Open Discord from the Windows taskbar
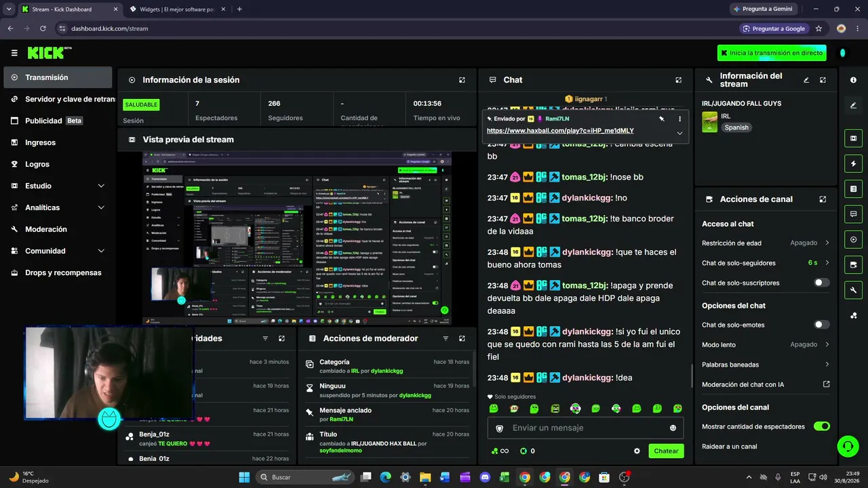 point(485,477)
